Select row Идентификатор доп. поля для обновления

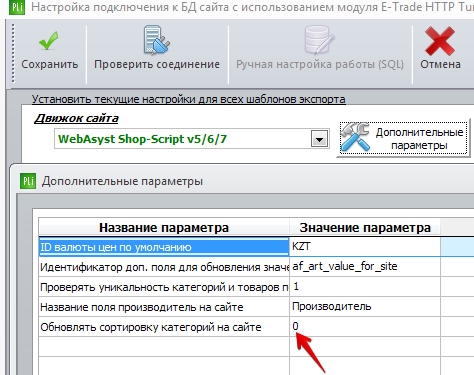164,267
